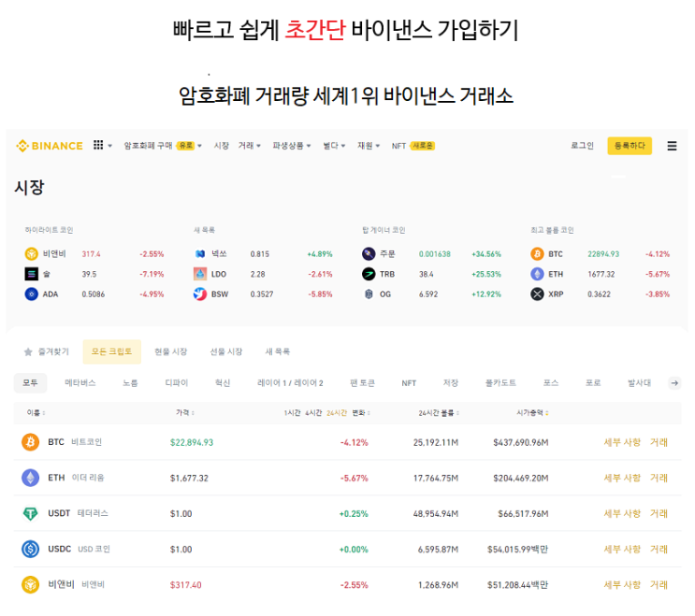Image resolution: width=695 pixels, height=616 pixels.
Task: Sort table by 24시간 볼륨 column
Action: point(439,413)
